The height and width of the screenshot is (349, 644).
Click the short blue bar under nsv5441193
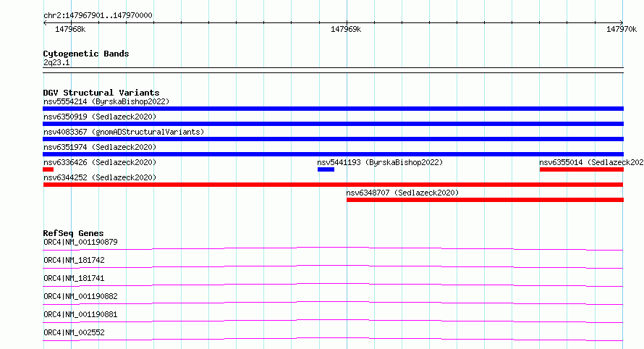point(326,169)
